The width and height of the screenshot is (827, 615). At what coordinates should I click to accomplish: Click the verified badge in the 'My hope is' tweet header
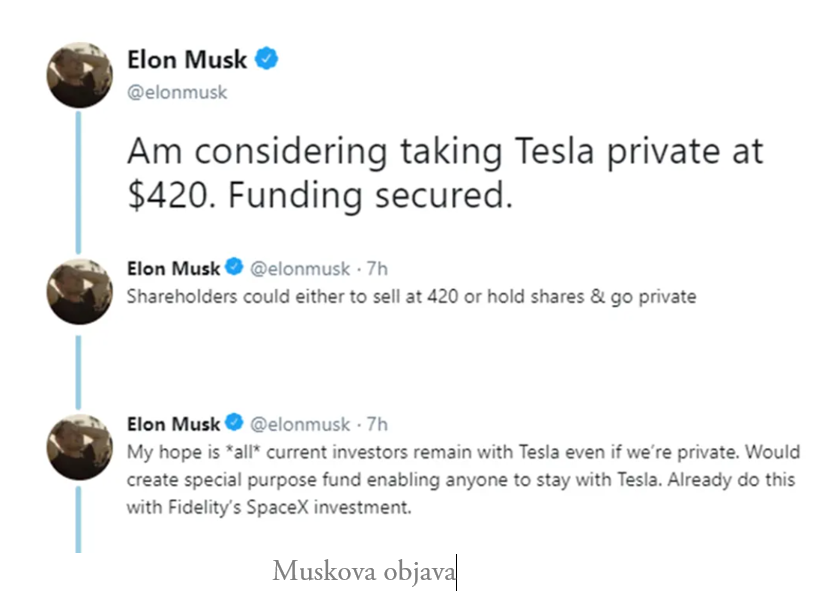pyautogui.click(x=234, y=422)
